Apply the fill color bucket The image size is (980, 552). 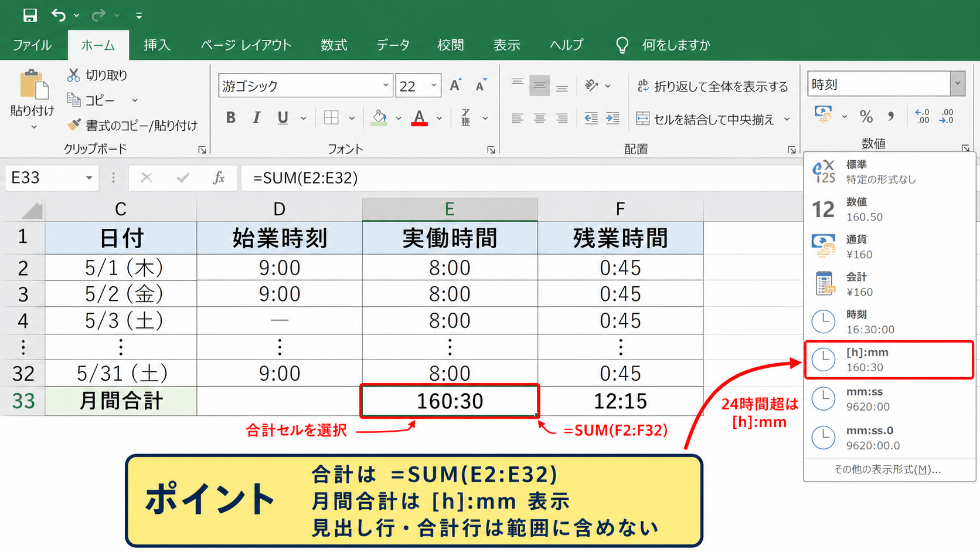pyautogui.click(x=380, y=118)
